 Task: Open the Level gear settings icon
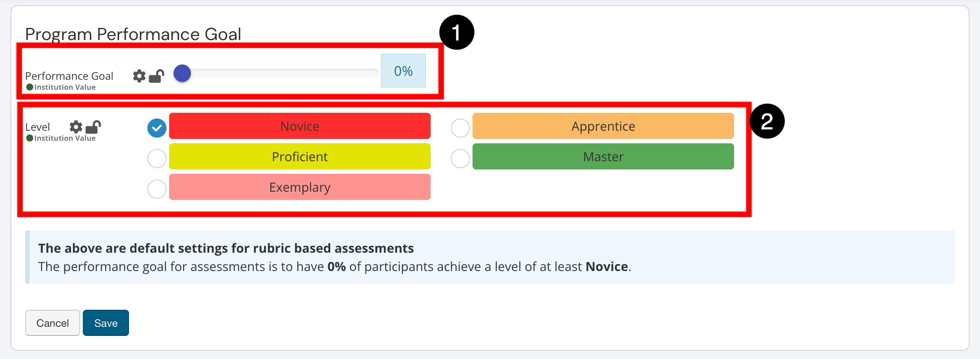pos(76,127)
